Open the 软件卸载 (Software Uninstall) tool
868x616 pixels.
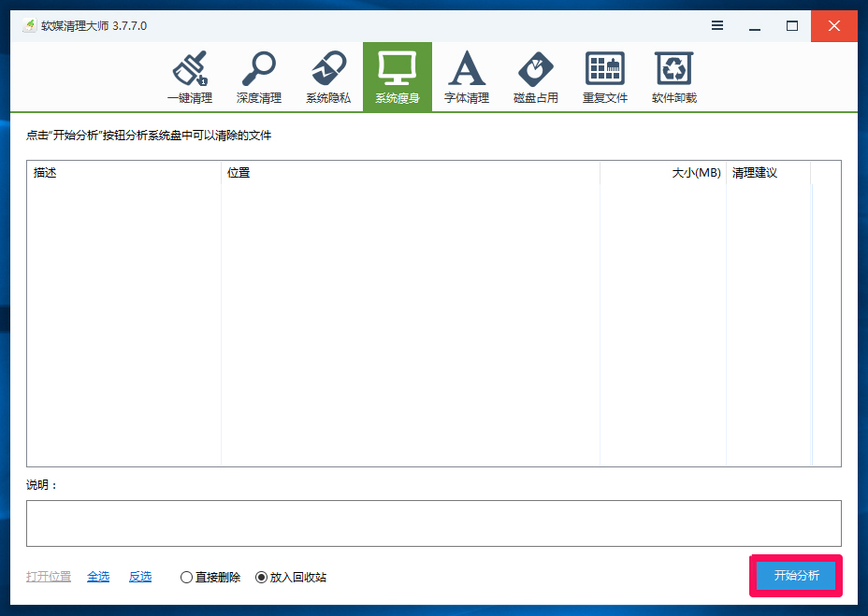pyautogui.click(x=673, y=77)
